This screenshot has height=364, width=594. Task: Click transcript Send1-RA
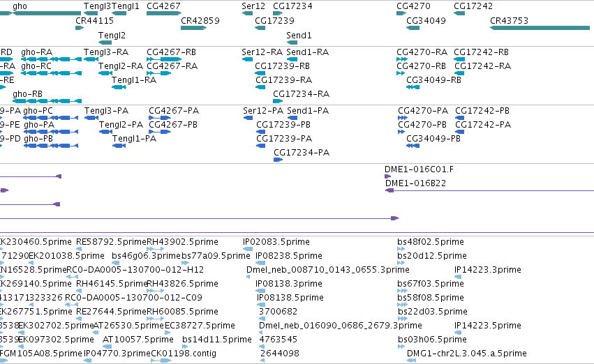308,52
